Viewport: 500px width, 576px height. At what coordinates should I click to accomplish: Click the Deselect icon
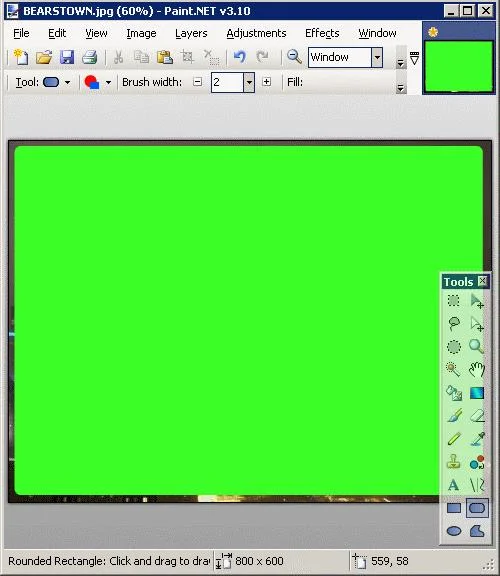pos(211,57)
